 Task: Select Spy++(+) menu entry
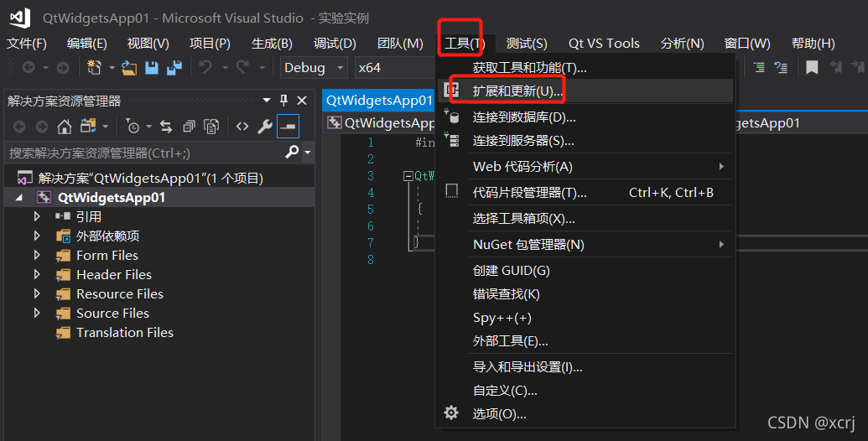(585, 318)
